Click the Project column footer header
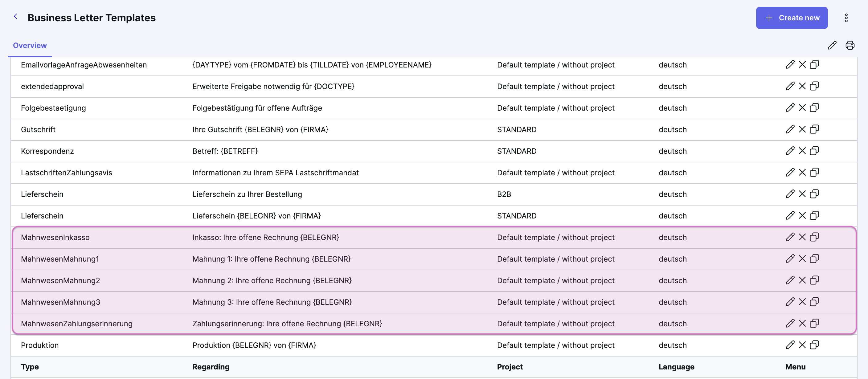868x379 pixels. (510, 367)
